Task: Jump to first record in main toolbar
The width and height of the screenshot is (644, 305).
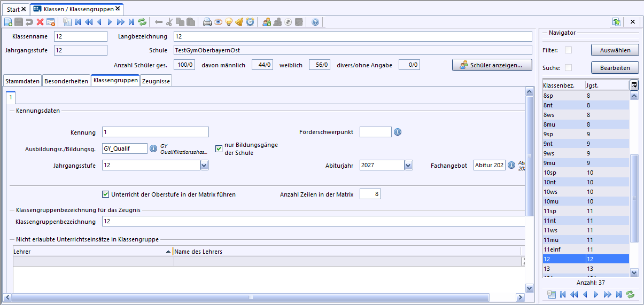Action: (78, 22)
